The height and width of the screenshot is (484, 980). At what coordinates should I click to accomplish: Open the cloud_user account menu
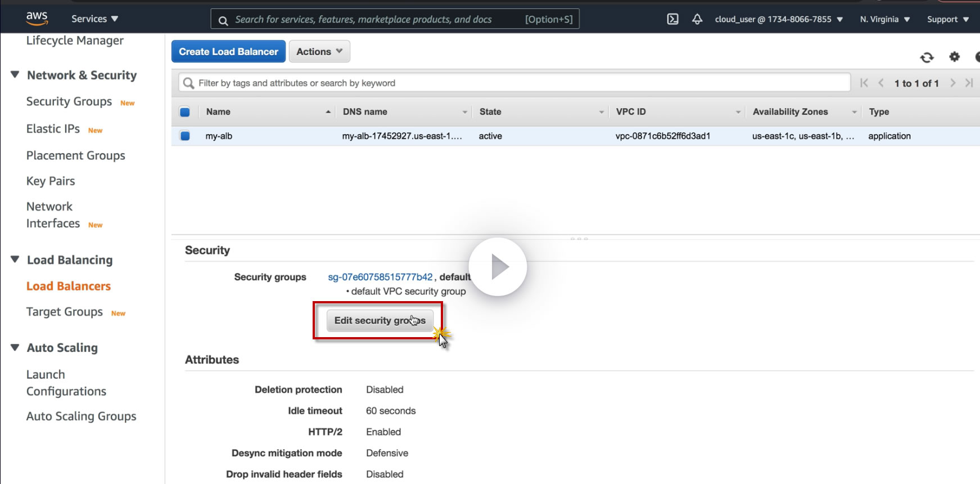coord(779,19)
